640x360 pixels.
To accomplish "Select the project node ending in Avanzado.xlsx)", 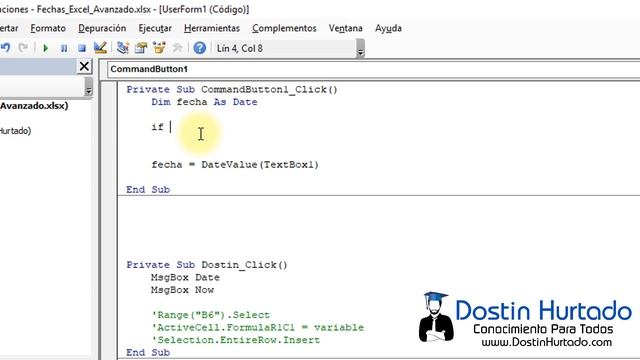I will pos(34,106).
